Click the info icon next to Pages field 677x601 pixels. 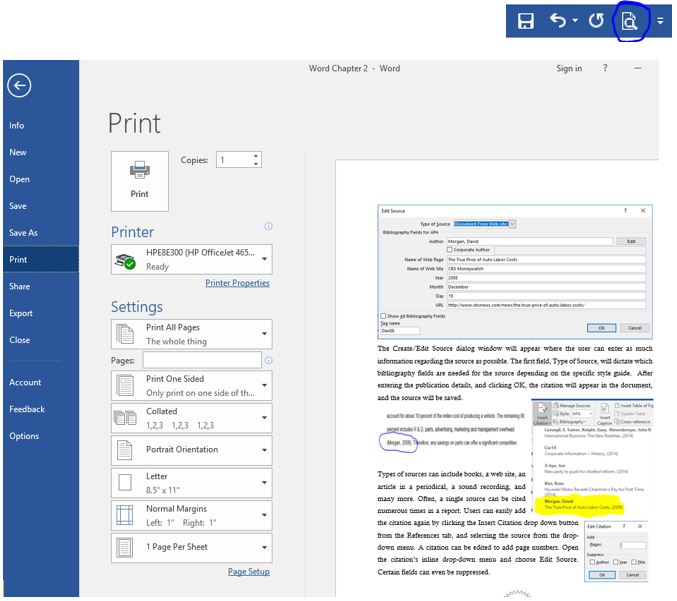268,359
